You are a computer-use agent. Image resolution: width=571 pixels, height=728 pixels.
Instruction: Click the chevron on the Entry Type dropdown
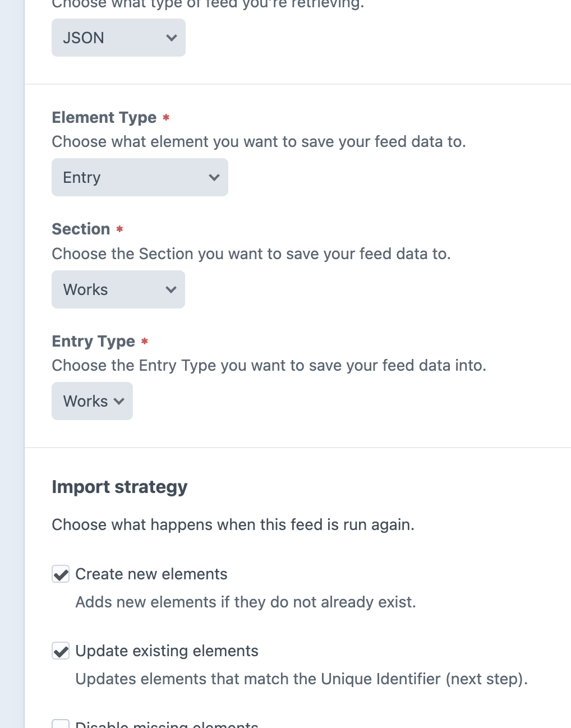(x=118, y=401)
